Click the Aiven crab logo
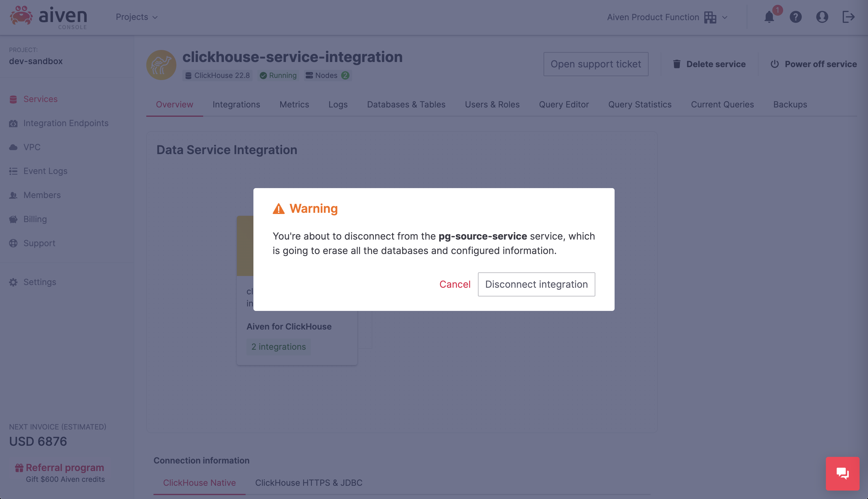868x499 pixels. pyautogui.click(x=21, y=16)
